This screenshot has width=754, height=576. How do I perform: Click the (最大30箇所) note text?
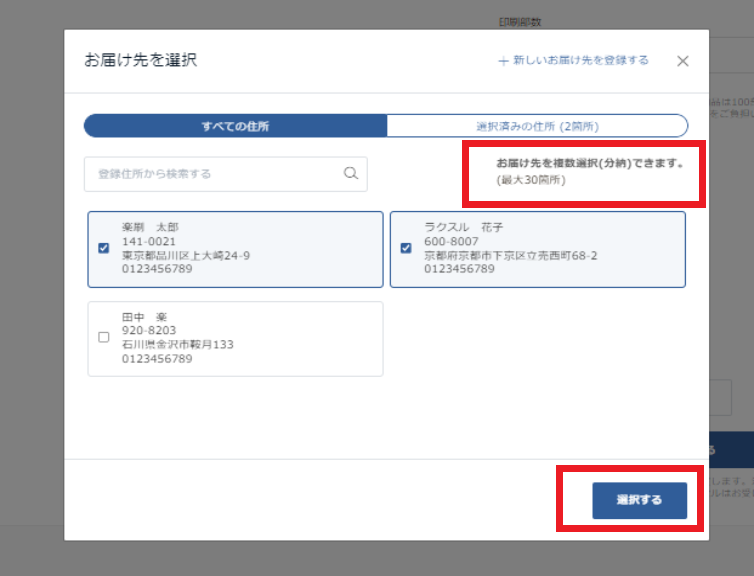click(x=531, y=180)
